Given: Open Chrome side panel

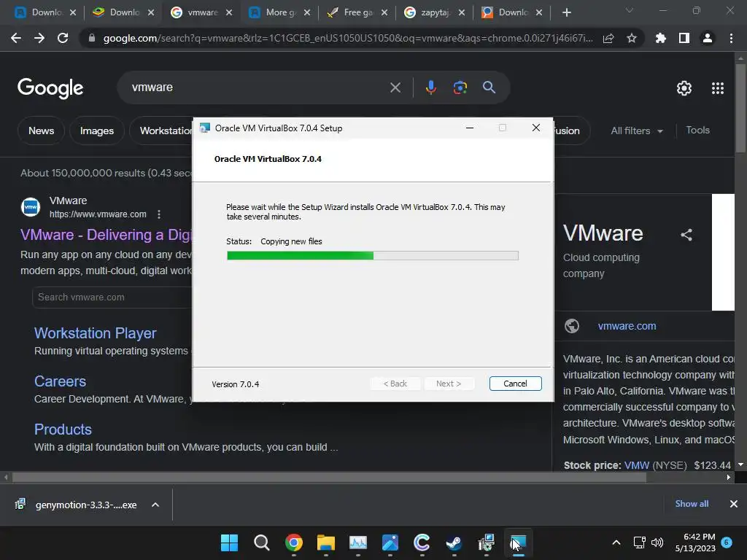Looking at the screenshot, I should coord(684,38).
